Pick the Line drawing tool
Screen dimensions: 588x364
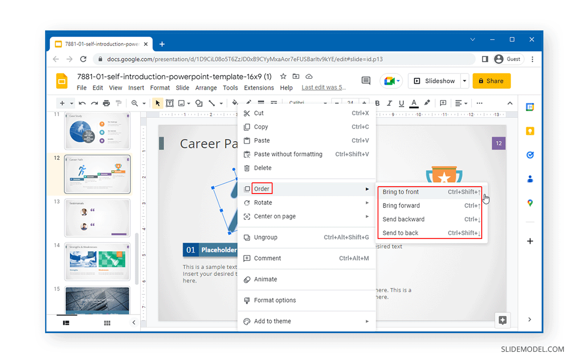click(212, 103)
